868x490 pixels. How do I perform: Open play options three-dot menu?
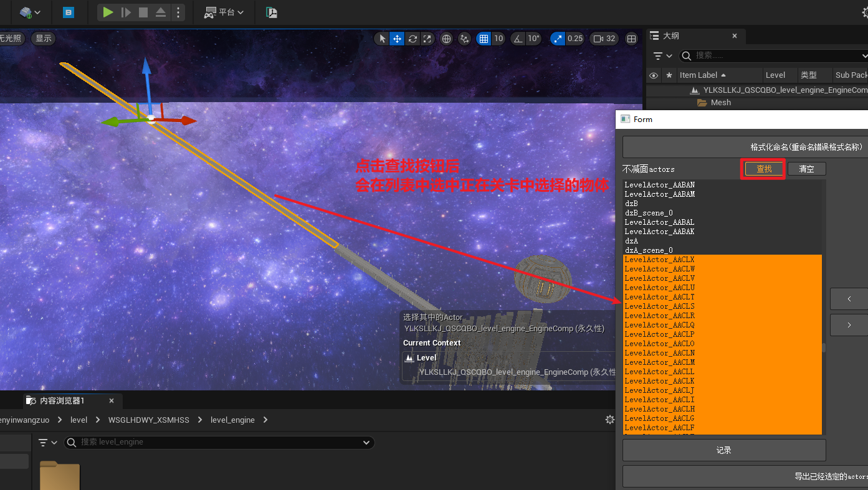point(178,12)
